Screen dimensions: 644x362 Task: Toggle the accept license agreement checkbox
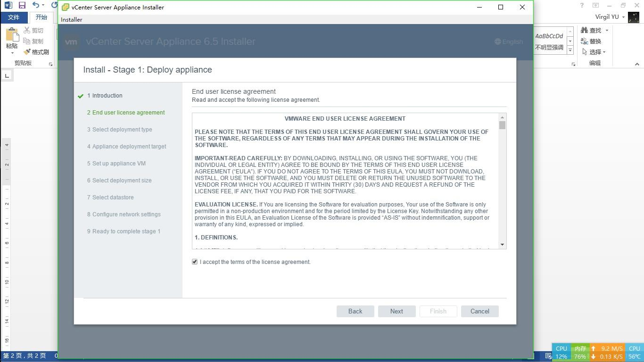(x=195, y=262)
